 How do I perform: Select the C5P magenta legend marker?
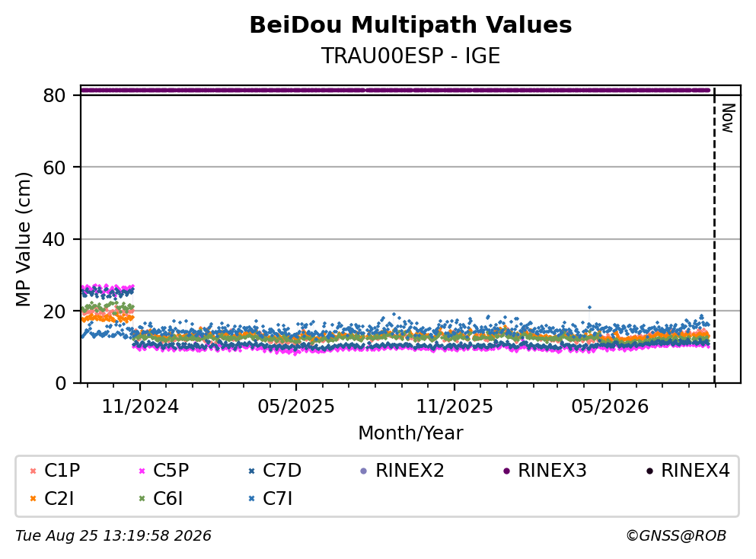click(x=142, y=471)
